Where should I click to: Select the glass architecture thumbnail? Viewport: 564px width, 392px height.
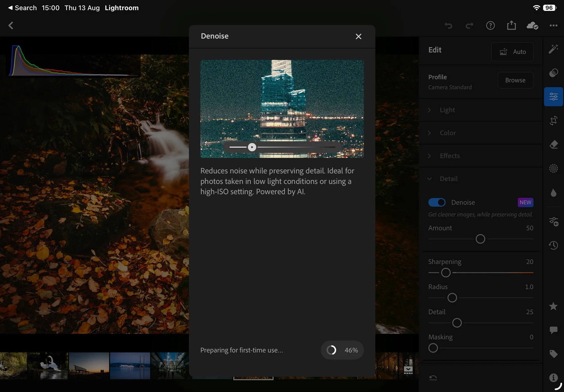pyautogui.click(x=170, y=366)
